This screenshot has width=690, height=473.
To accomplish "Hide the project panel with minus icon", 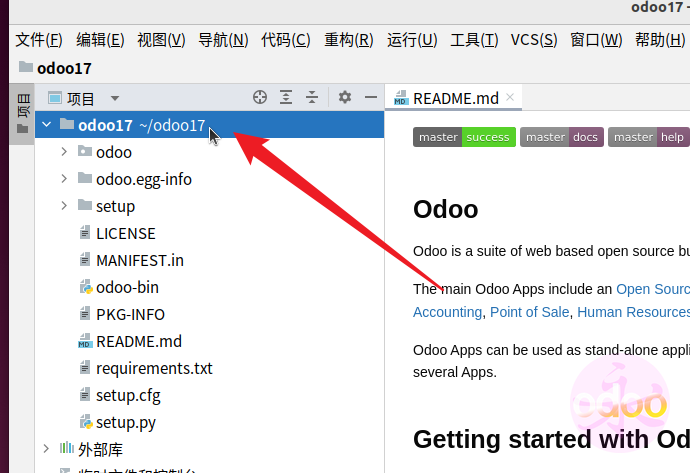I will pyautogui.click(x=371, y=97).
